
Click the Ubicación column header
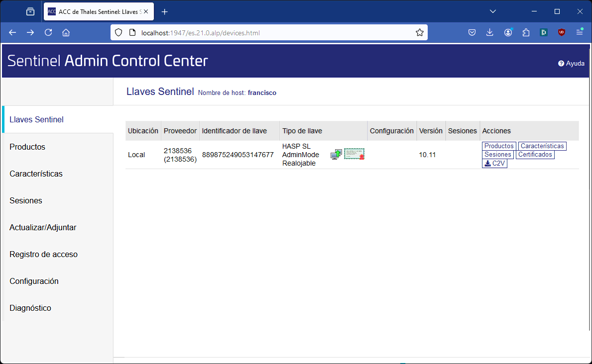[x=143, y=131]
